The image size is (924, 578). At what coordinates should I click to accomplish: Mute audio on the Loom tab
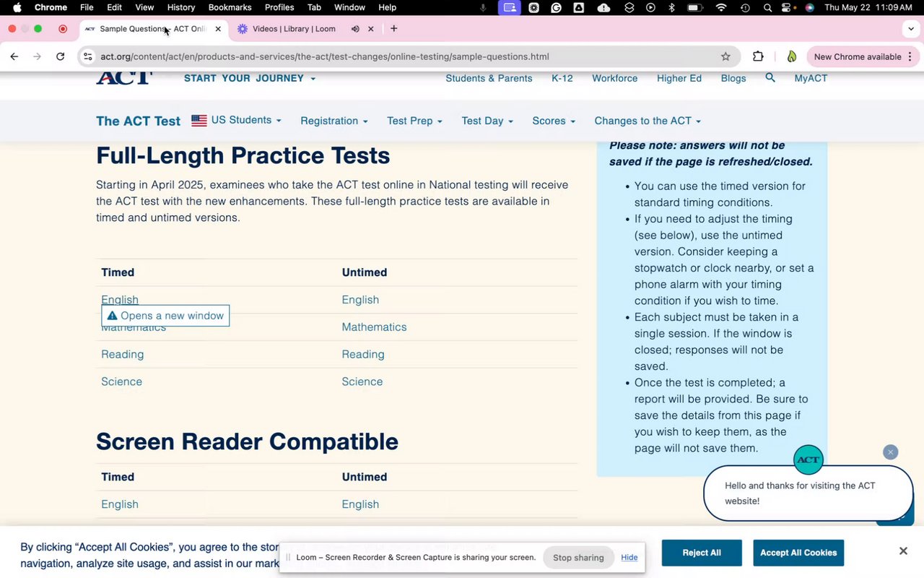point(355,29)
